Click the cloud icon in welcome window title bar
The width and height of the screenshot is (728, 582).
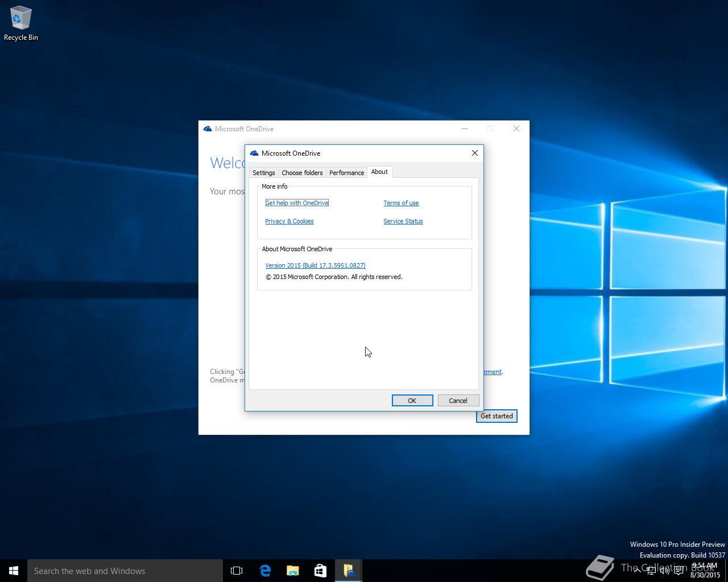tap(208, 129)
